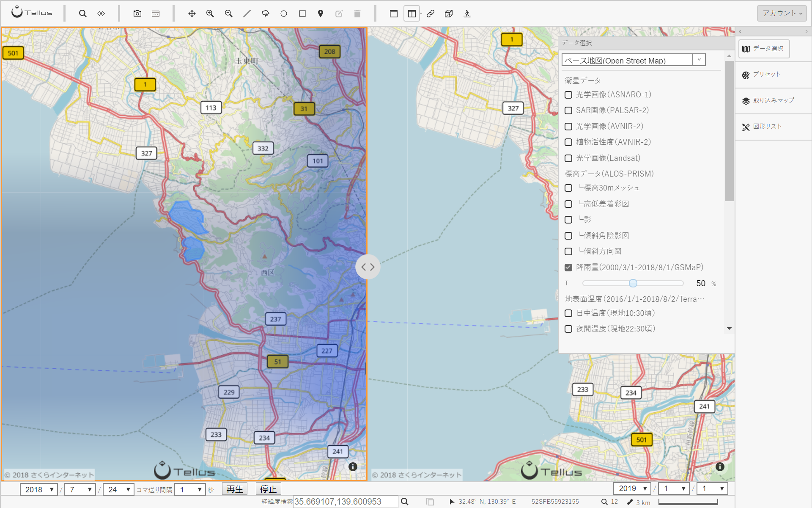This screenshot has height=508, width=812.
Task: Select the rectangle drawing tool
Action: point(302,14)
